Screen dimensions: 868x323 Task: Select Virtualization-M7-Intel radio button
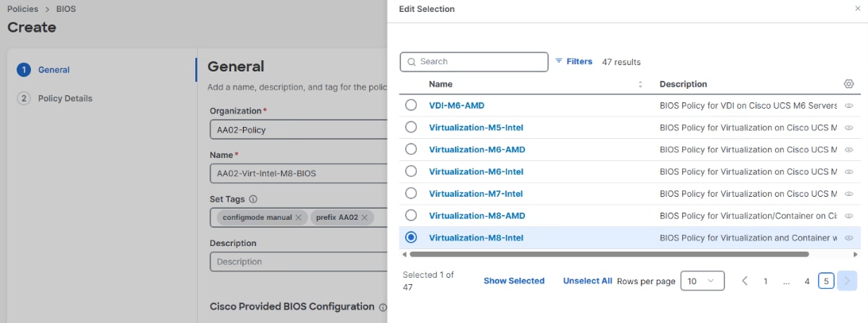pos(411,194)
